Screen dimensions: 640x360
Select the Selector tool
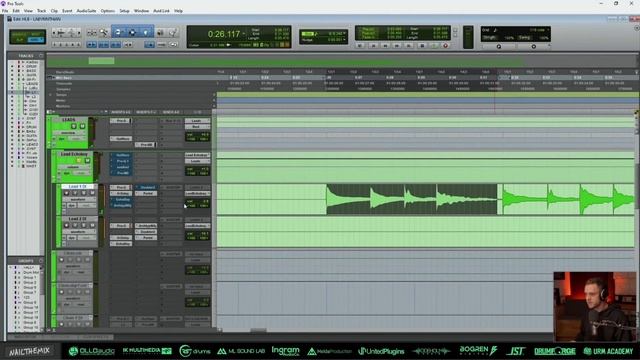pyautogui.click(x=132, y=32)
